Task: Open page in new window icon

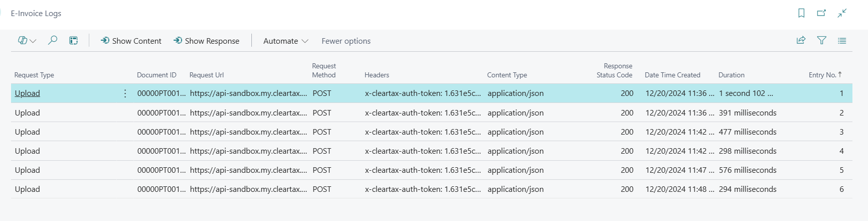Action: [x=821, y=14]
